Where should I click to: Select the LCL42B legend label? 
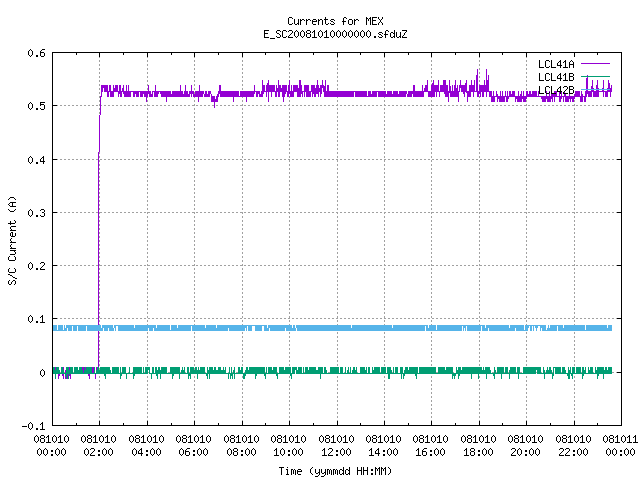tap(556, 90)
